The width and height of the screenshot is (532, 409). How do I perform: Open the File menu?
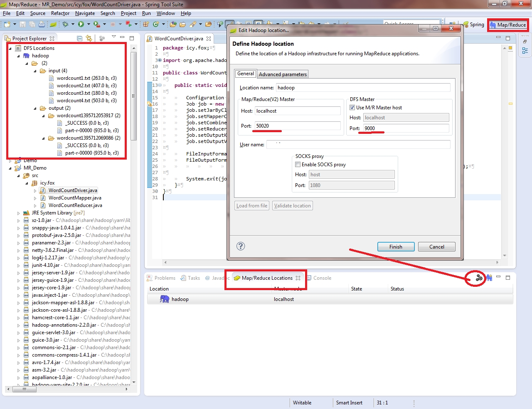click(7, 13)
